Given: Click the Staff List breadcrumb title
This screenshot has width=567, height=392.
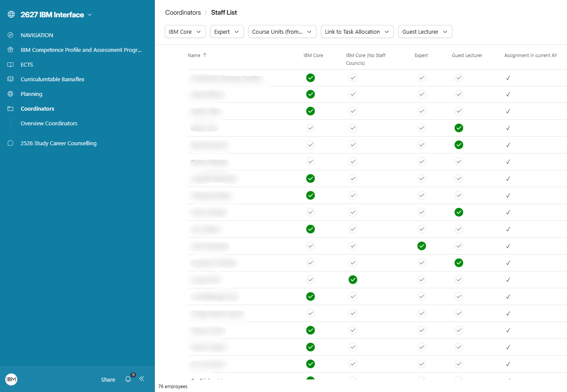Looking at the screenshot, I should coord(224,13).
